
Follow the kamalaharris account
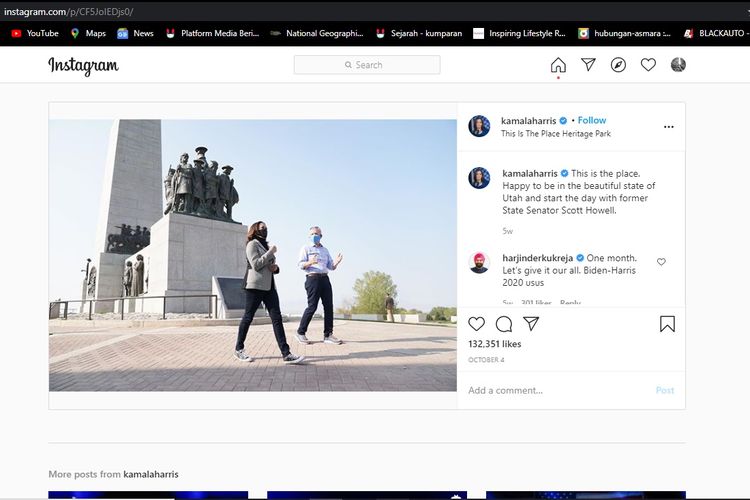591,120
